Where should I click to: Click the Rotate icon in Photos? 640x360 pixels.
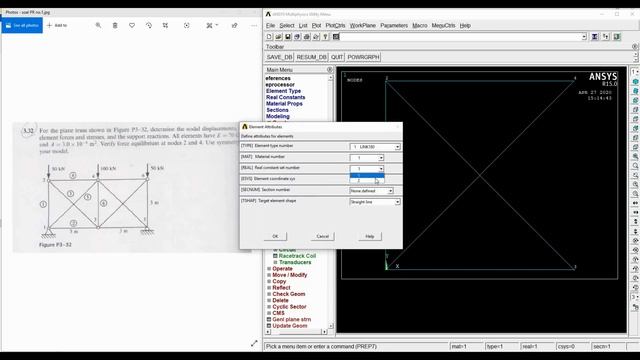point(149,25)
